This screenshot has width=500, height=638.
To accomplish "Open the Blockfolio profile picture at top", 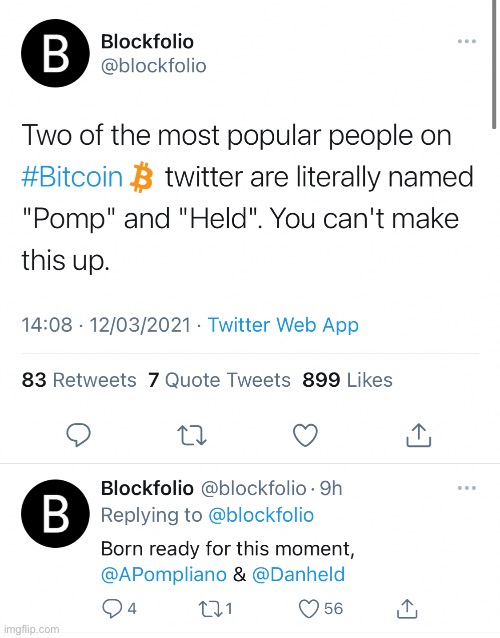I will (x=55, y=53).
